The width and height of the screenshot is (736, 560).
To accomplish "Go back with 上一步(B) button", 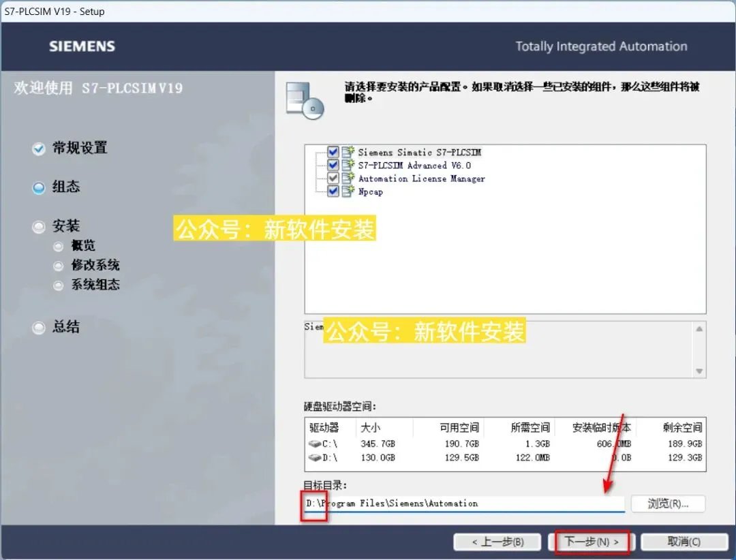I will coord(497,542).
